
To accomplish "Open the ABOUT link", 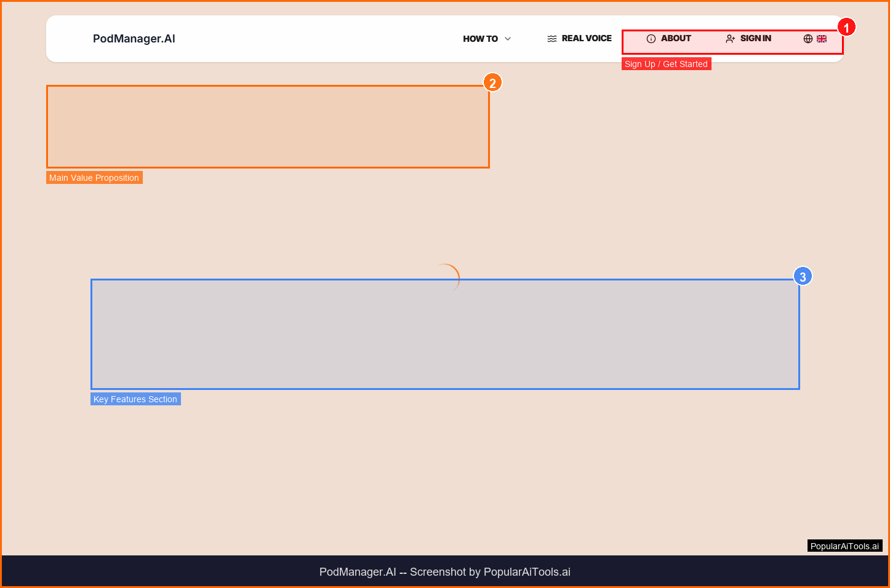I will coord(675,38).
